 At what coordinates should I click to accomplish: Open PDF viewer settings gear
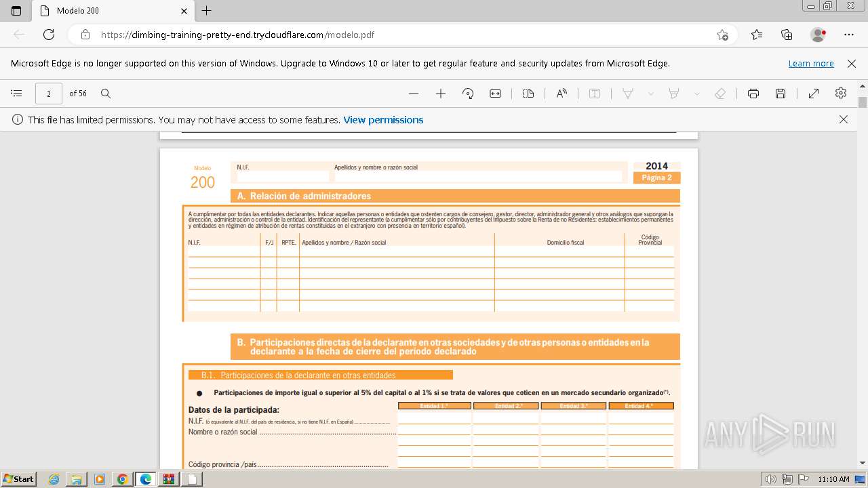[x=841, y=94]
